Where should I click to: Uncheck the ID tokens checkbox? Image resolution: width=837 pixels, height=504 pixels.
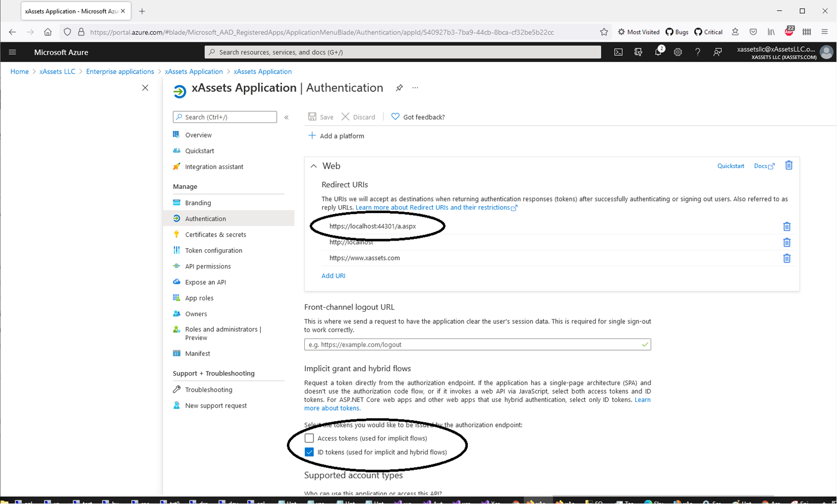309,452
